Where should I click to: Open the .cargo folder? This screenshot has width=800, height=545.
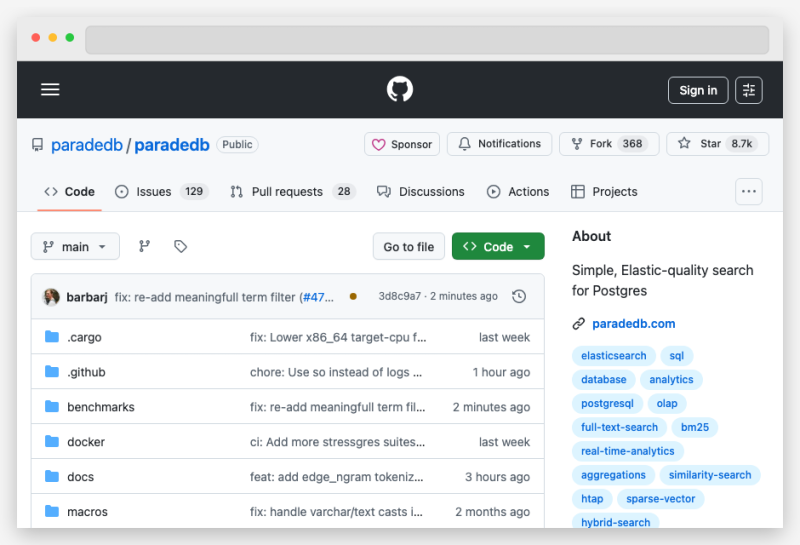point(84,337)
